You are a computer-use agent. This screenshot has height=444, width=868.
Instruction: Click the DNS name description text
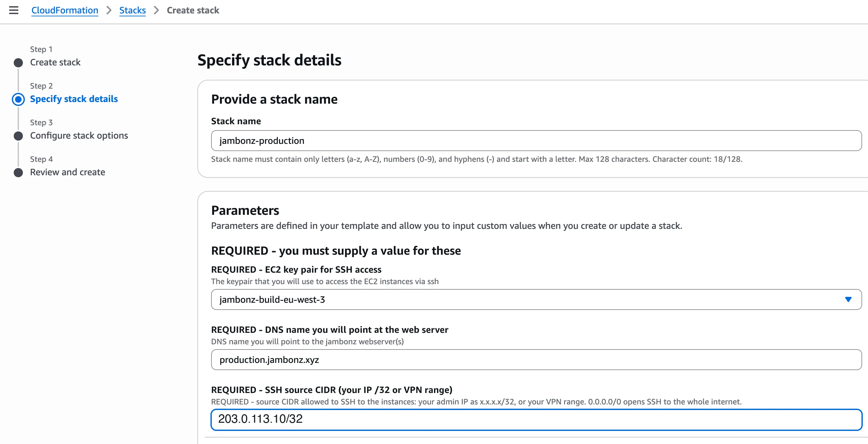tap(307, 342)
